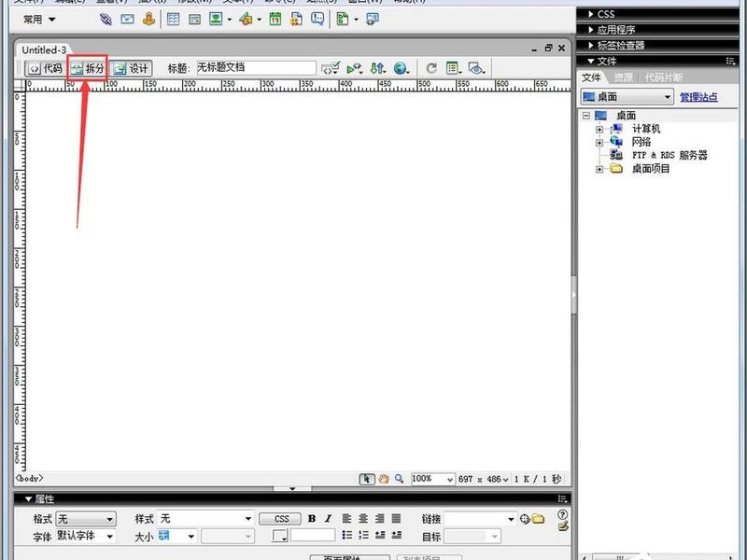Open the 常用 insert category dropdown
747x560 pixels.
click(x=39, y=20)
